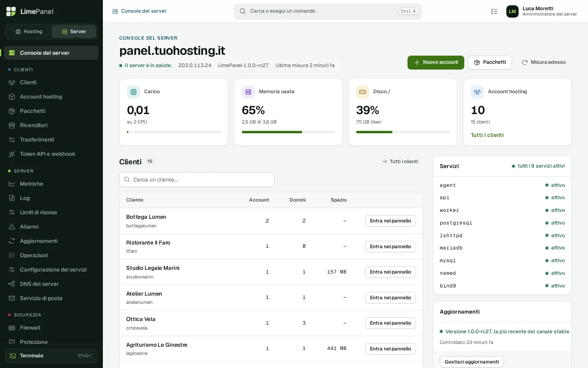
Task: Open Luca Moretti user profile
Action: pyautogui.click(x=541, y=11)
